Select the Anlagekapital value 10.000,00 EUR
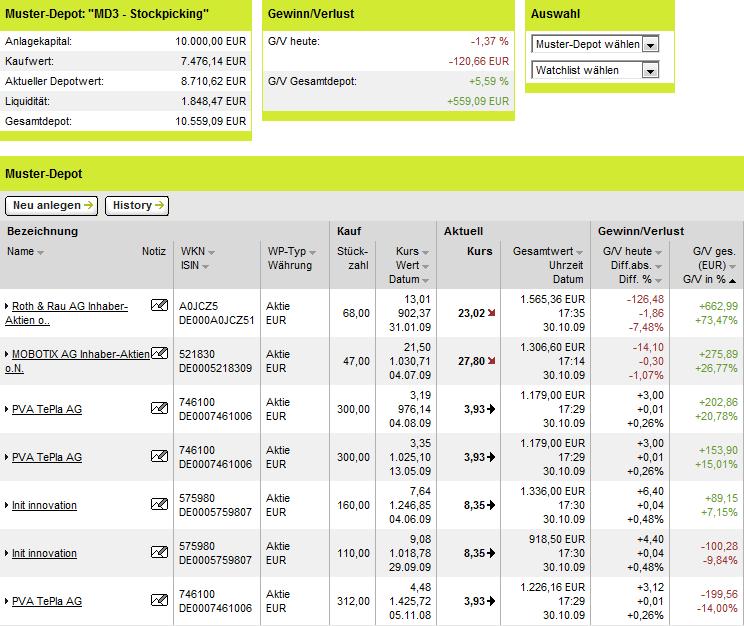 (211, 41)
